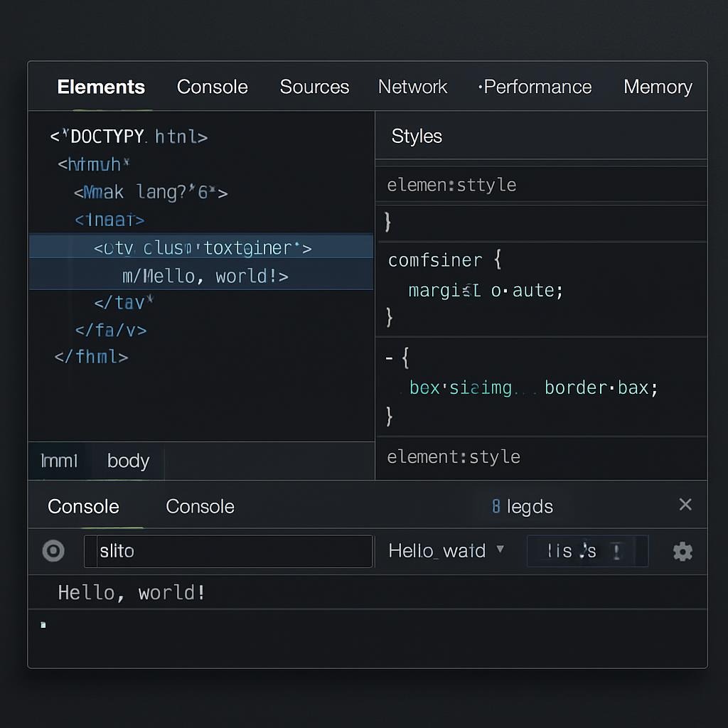Viewport: 728px width, 728px height.
Task: Click the console prompt cursor
Action: click(x=43, y=625)
